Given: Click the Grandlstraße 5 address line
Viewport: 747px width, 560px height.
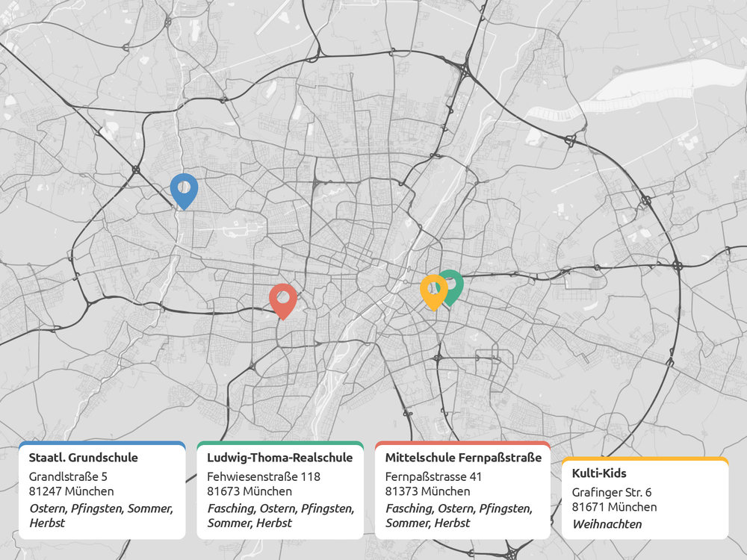Looking at the screenshot, I should pyautogui.click(x=68, y=476).
